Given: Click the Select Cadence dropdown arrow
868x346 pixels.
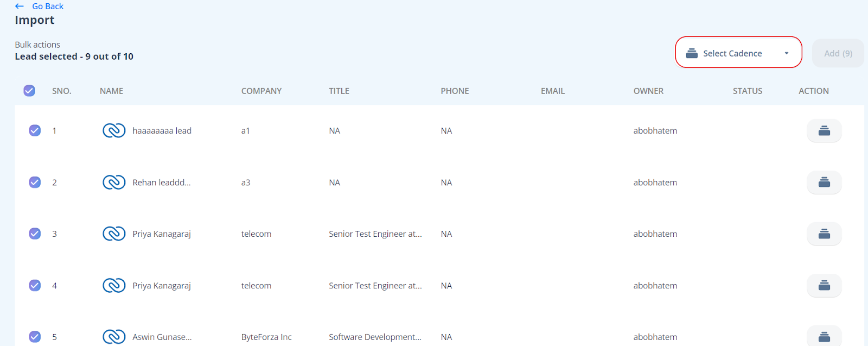Looking at the screenshot, I should [x=786, y=53].
